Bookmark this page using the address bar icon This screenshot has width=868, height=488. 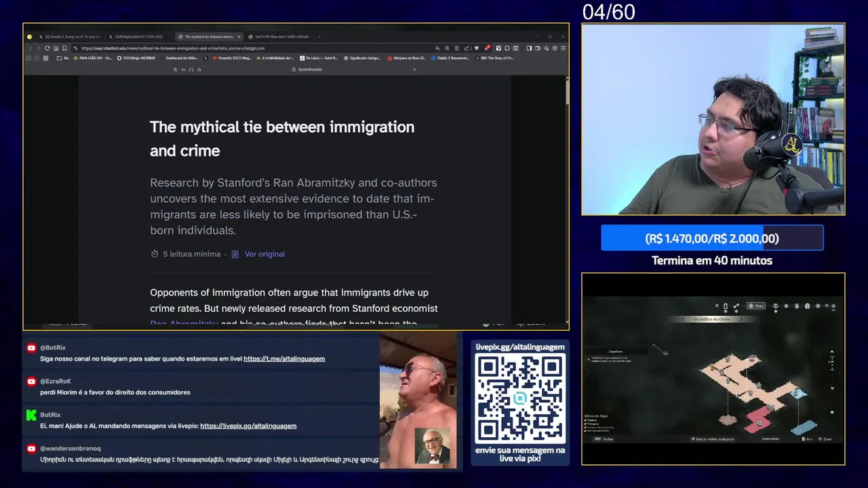[64, 48]
